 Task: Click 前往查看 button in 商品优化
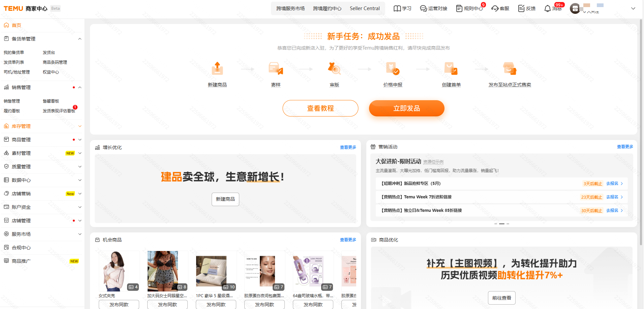point(502,298)
